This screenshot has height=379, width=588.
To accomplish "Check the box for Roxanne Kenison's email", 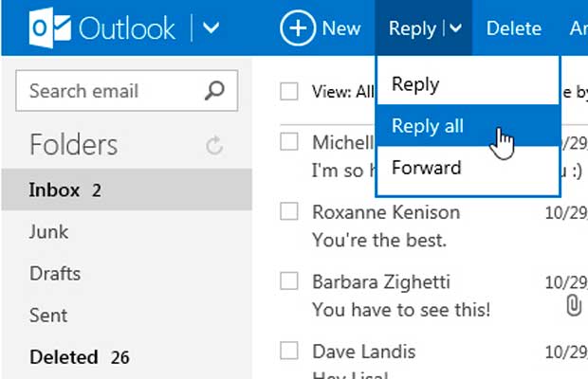I will pos(289,211).
